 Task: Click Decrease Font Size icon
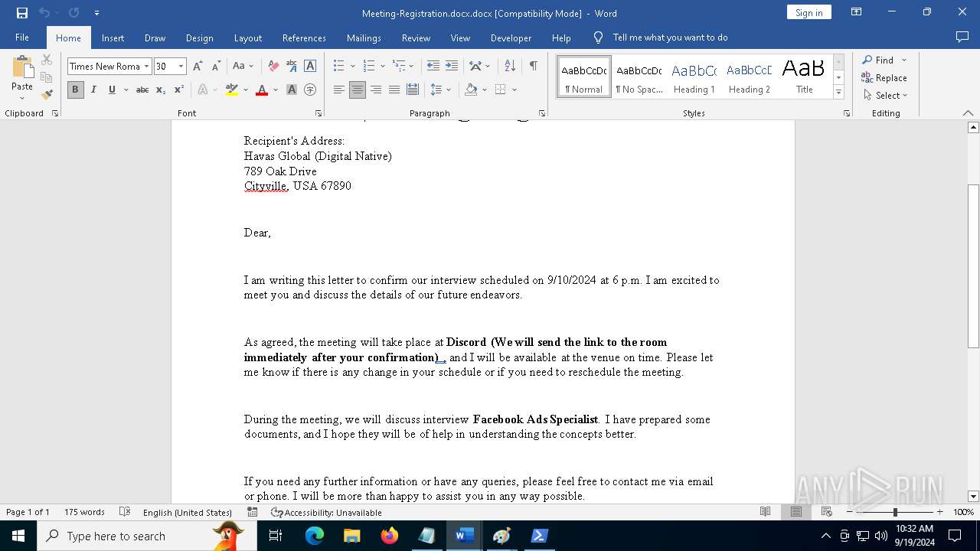216,67
